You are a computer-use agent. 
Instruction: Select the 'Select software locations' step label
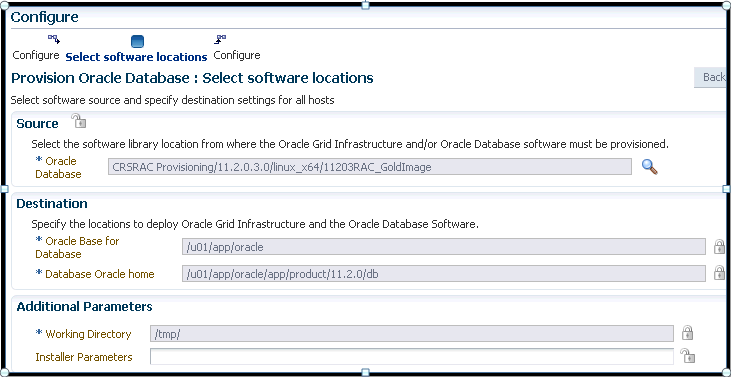click(136, 57)
